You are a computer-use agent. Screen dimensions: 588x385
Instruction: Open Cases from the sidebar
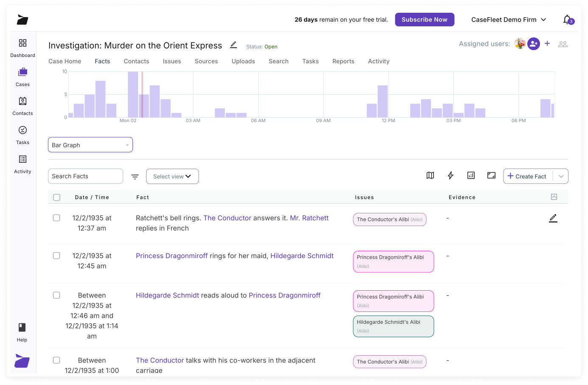(23, 76)
